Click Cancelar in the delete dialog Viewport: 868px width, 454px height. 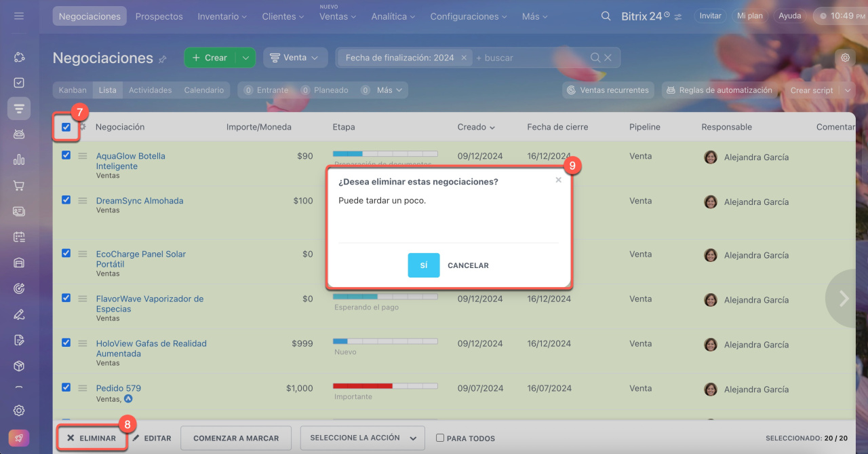(x=468, y=265)
